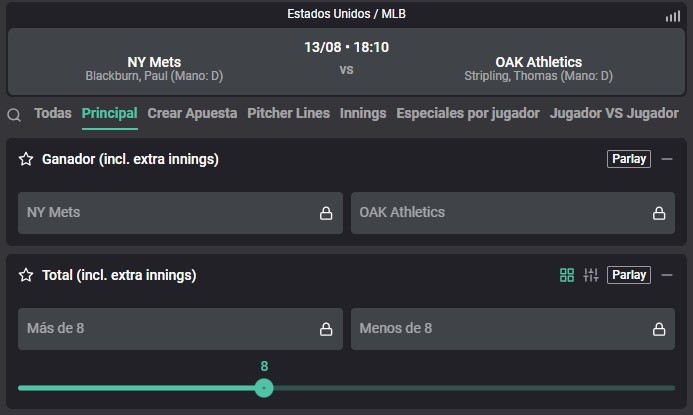
Task: Click lock icon on Menos de 8
Action: click(x=659, y=329)
